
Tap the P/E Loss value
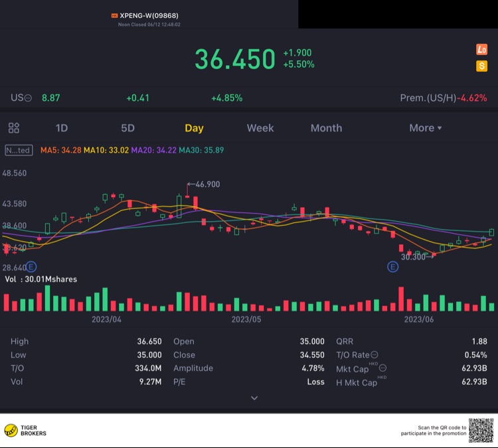click(x=315, y=382)
